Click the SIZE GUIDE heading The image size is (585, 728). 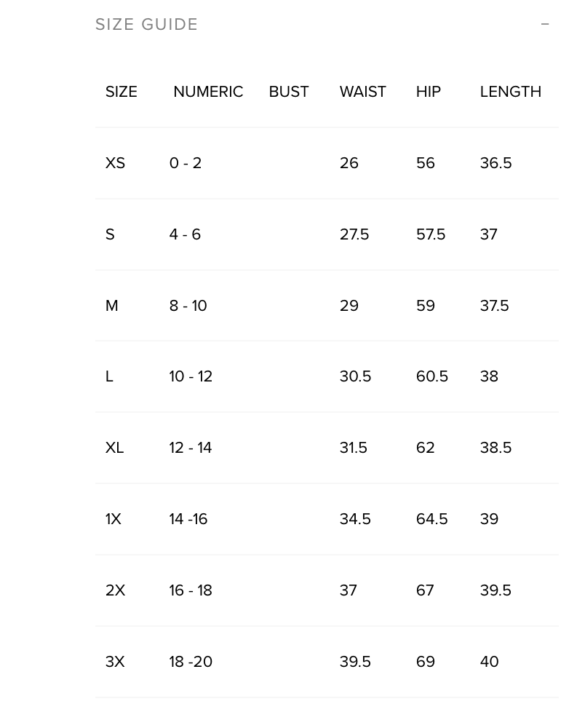click(x=147, y=25)
